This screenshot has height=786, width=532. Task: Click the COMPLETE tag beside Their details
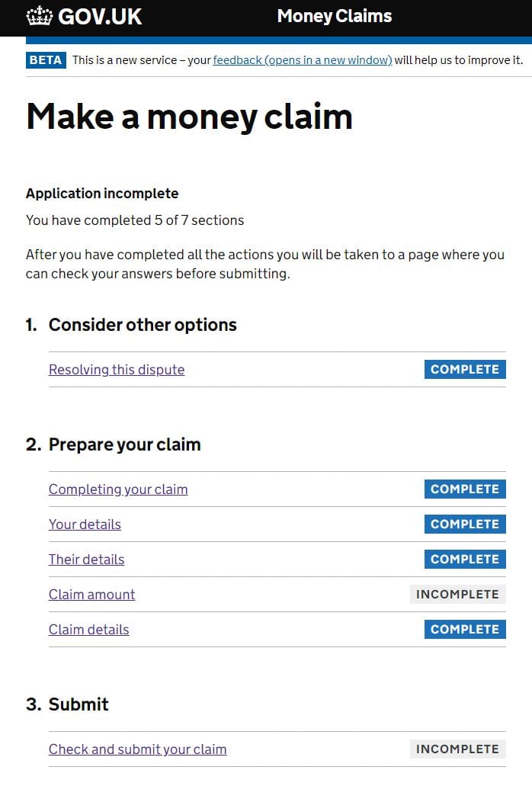[x=465, y=560]
